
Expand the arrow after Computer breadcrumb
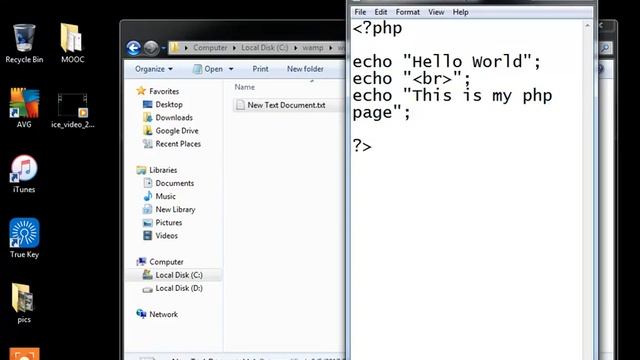(x=234, y=48)
